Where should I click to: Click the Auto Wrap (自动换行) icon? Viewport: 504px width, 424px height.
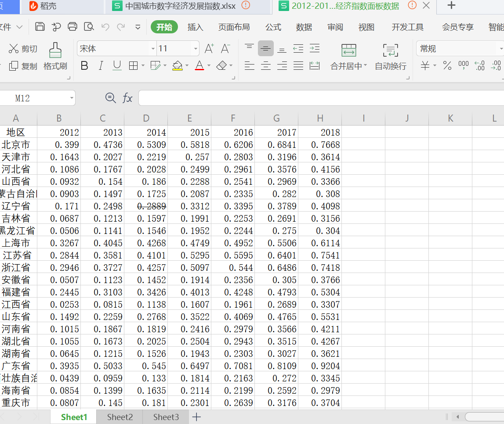point(390,50)
